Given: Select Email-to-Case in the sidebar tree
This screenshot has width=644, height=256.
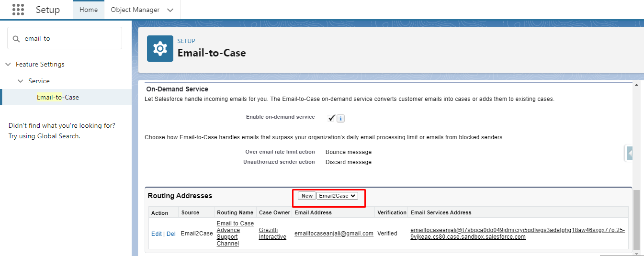Looking at the screenshot, I should click(58, 97).
